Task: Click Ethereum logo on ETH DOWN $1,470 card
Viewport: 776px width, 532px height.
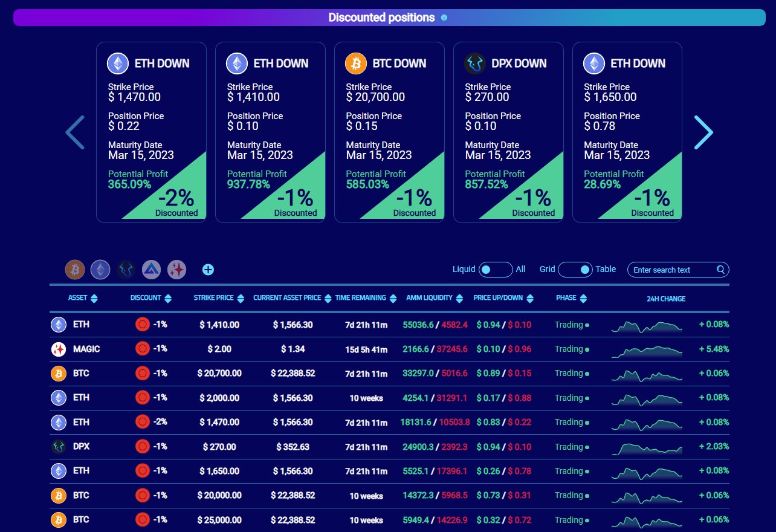Action: [118, 63]
